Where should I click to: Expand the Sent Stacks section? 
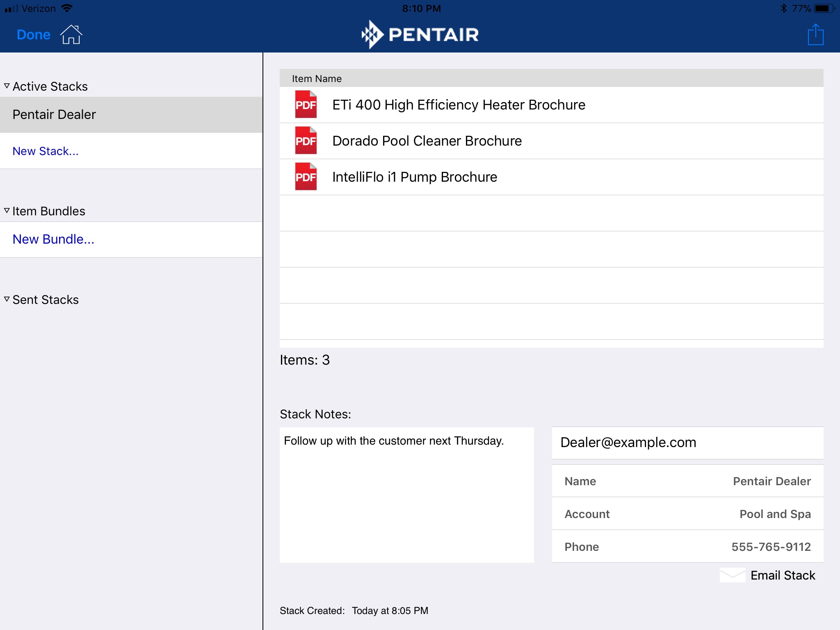tap(7, 299)
